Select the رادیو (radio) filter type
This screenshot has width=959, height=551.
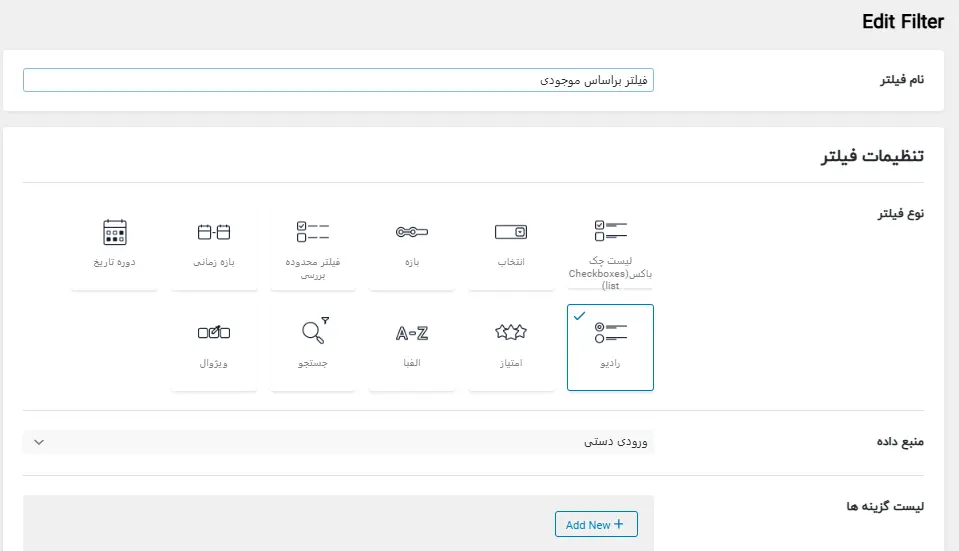[610, 347]
